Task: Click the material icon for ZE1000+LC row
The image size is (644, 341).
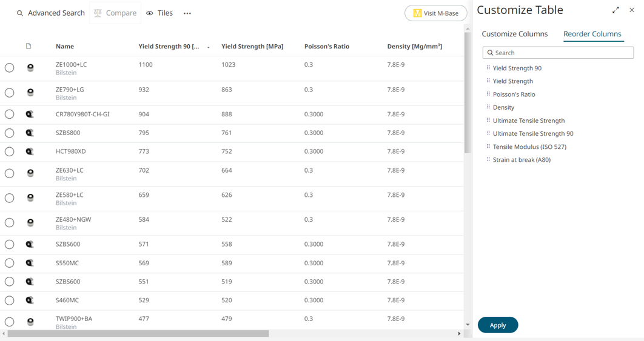Action: [30, 68]
